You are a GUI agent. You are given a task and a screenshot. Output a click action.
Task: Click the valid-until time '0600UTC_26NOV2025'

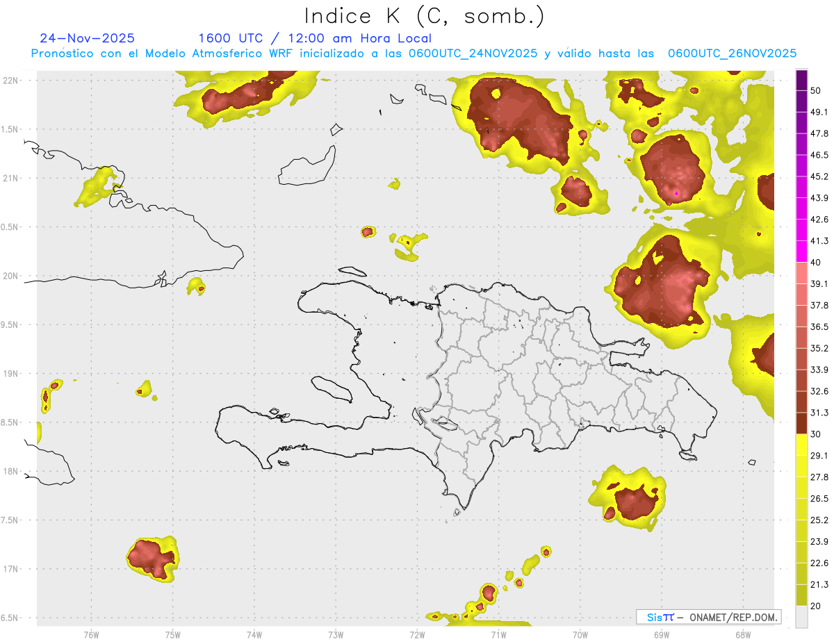[x=732, y=53]
